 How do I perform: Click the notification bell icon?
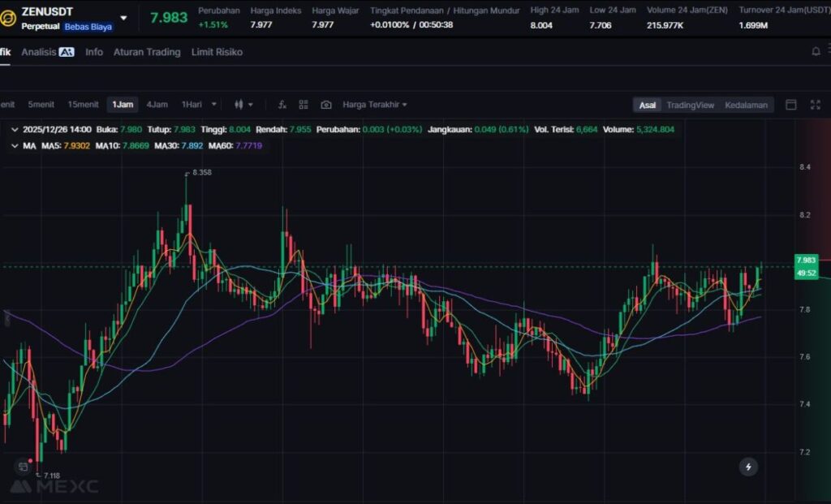(816, 52)
